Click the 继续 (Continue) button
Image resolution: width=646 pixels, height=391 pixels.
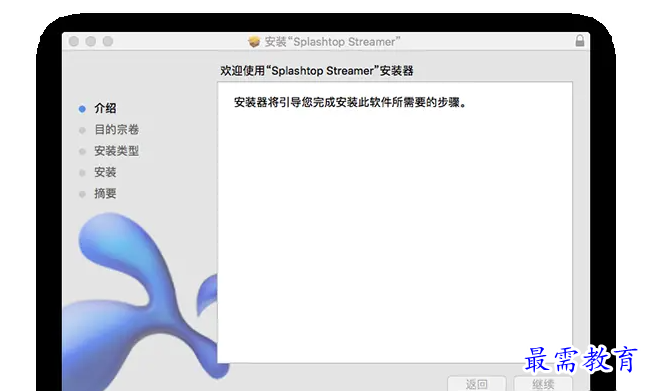point(543,384)
